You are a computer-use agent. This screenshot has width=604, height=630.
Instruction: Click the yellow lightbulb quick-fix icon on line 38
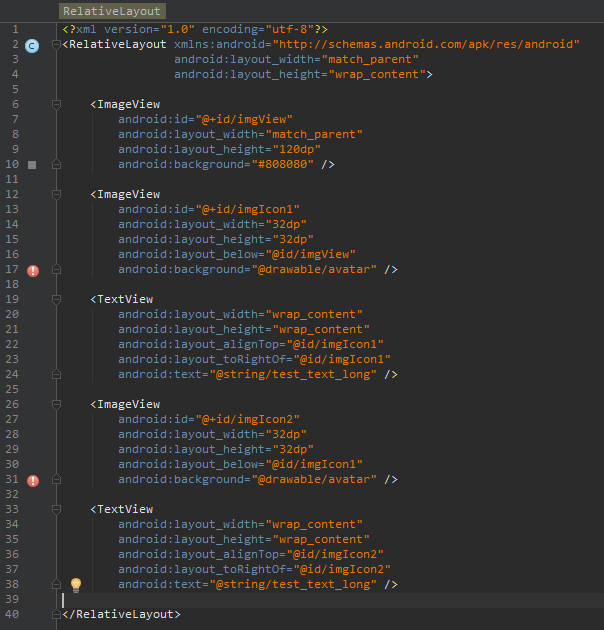tap(76, 585)
